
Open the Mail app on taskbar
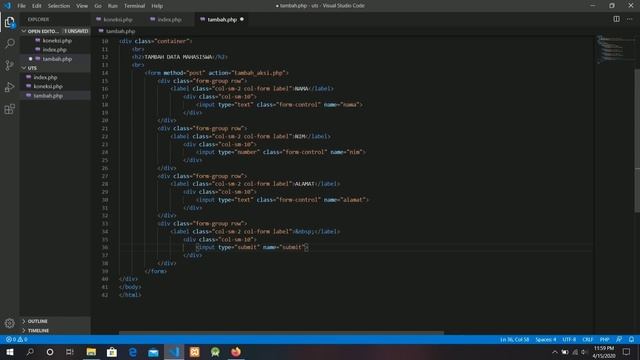tap(153, 352)
